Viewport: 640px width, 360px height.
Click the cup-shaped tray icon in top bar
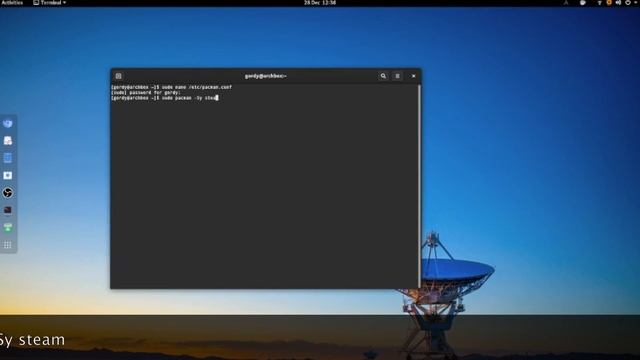(x=583, y=2)
